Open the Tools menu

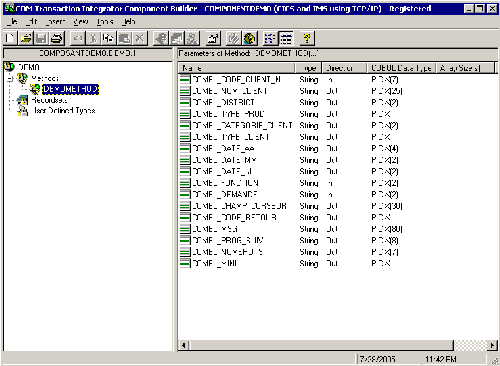[105, 22]
